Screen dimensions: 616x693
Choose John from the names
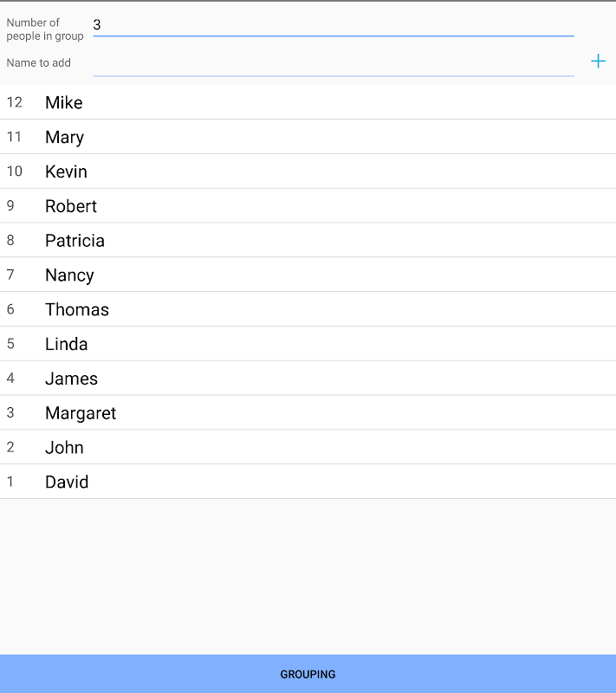click(65, 448)
